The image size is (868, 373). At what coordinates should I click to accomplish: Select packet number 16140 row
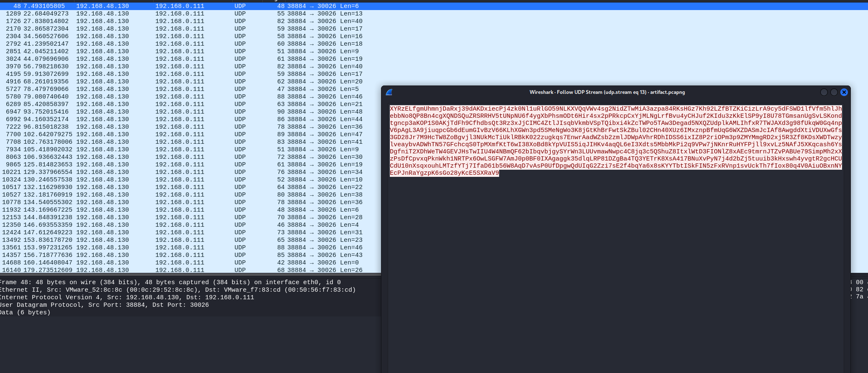tap(191, 270)
